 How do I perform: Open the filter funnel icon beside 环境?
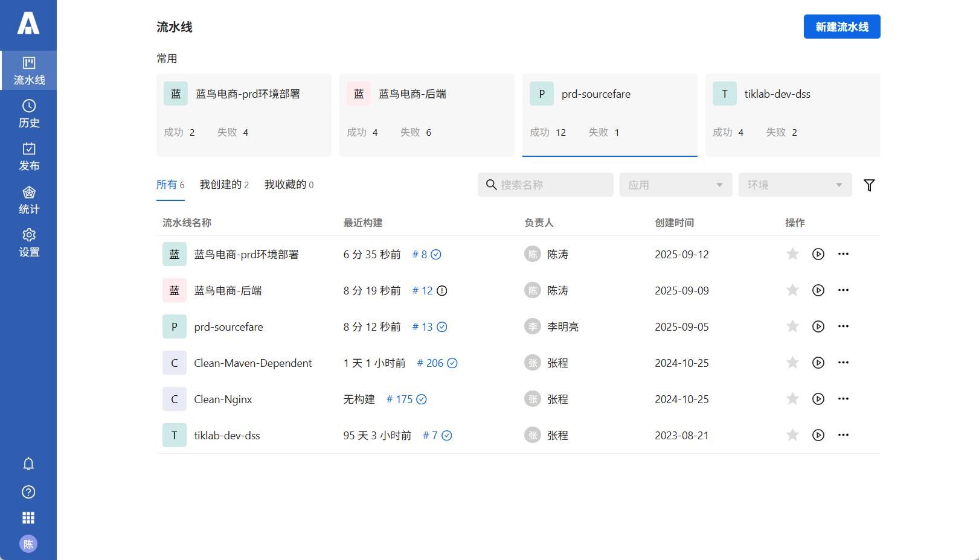tap(870, 185)
